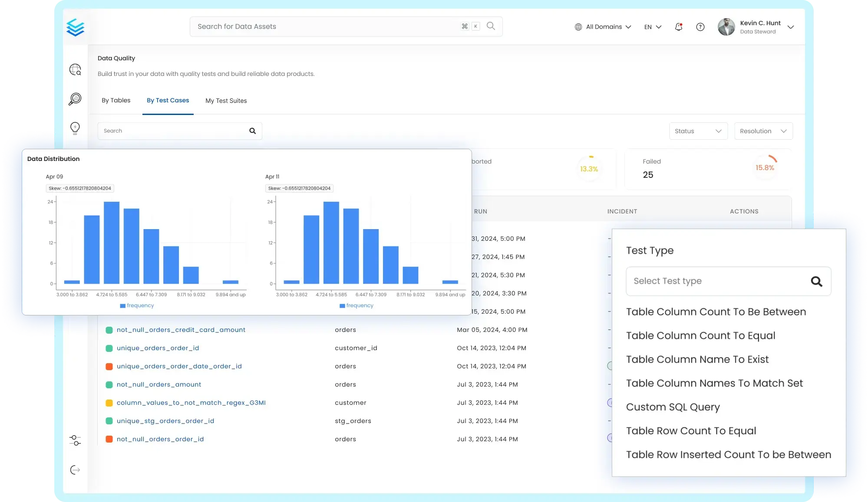Screen dimensions: 868x502
Task: Choose Table Column Count To Equal
Action: (x=700, y=335)
